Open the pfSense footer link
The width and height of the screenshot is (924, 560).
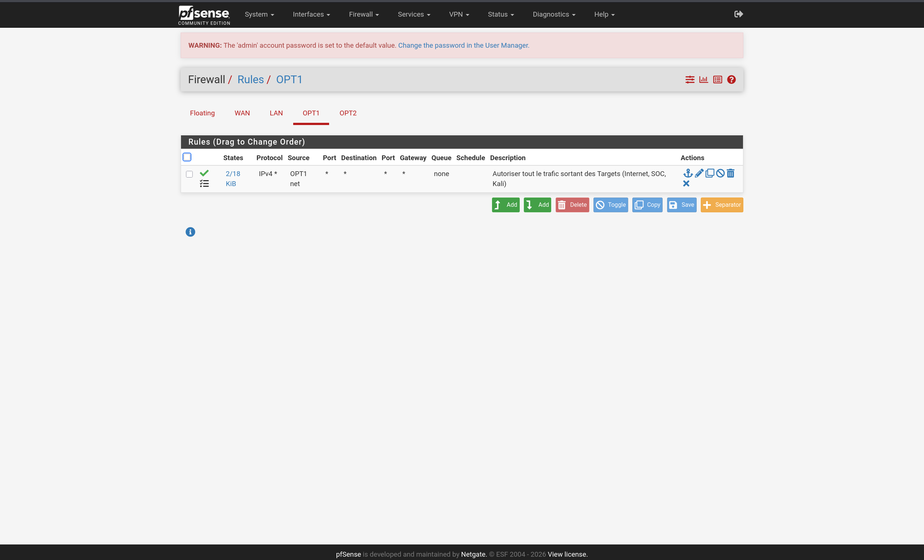coord(348,554)
